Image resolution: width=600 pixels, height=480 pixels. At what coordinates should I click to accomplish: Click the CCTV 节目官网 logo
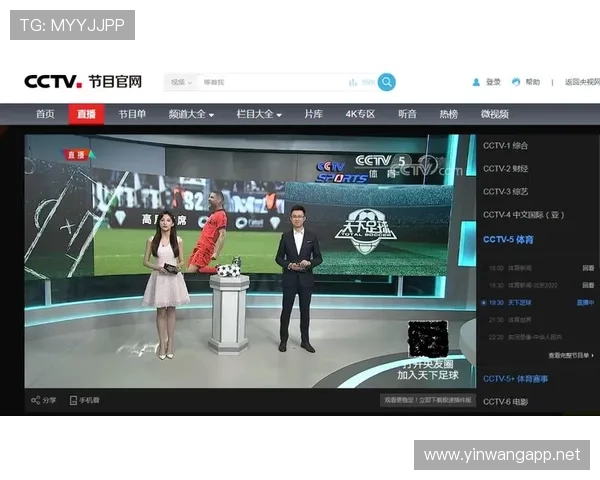tap(83, 82)
